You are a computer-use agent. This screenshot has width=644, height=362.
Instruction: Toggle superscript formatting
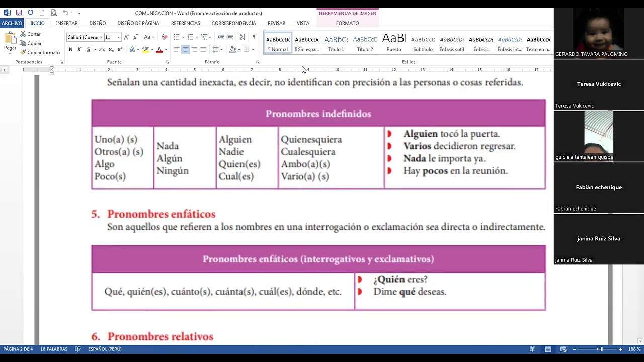(120, 49)
